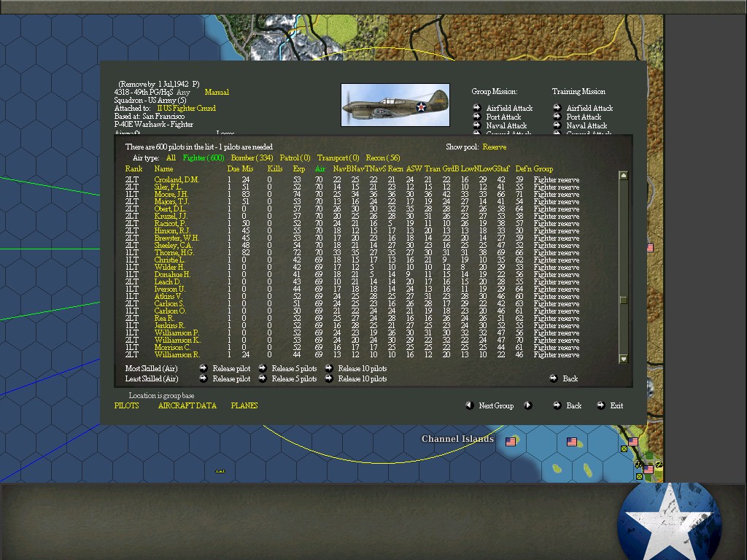The image size is (747, 560).
Task: Select pilot Iverson U.
Action: (x=169, y=289)
